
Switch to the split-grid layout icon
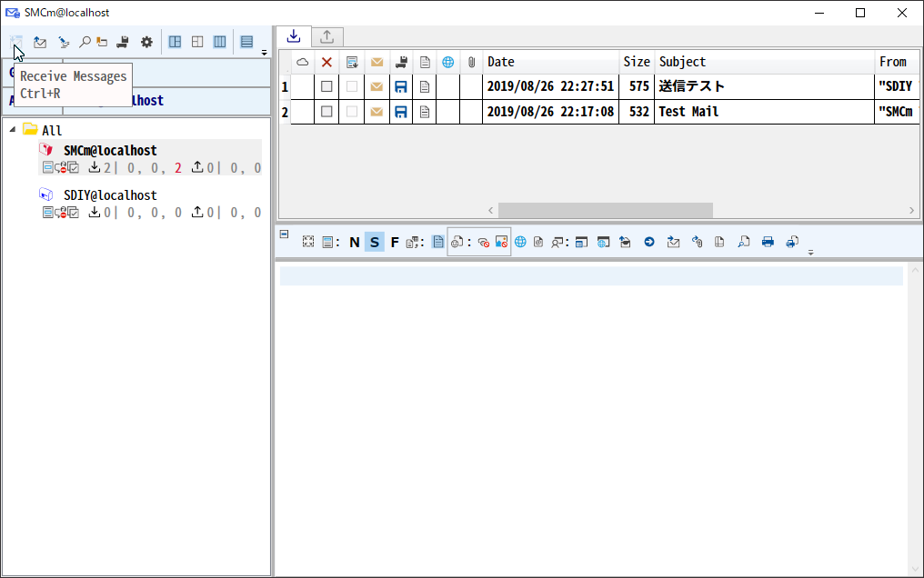pos(197,42)
